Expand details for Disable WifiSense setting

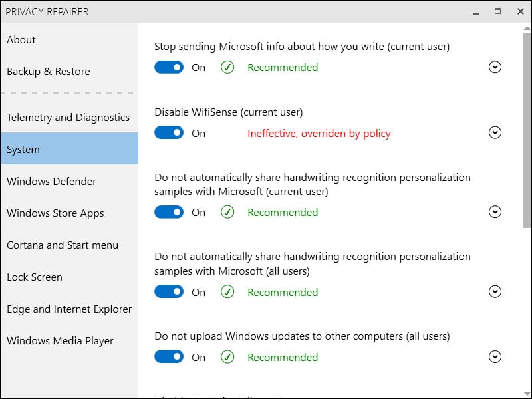(x=495, y=132)
